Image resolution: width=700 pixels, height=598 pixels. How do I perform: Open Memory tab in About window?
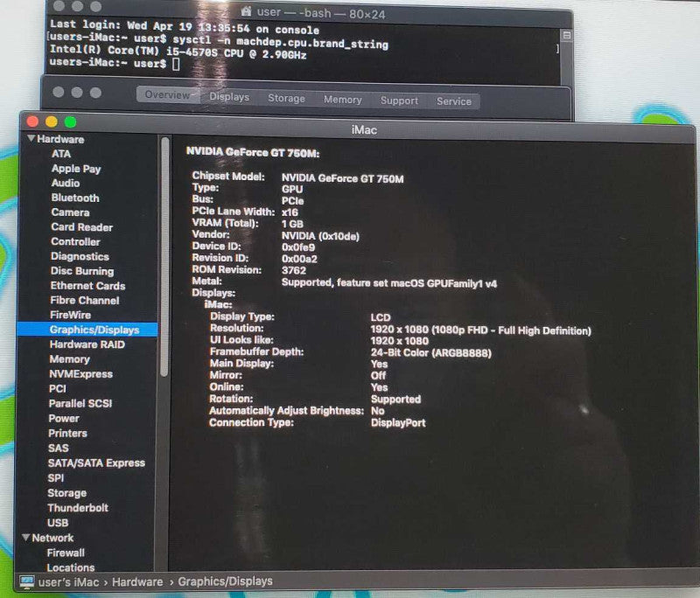(x=343, y=100)
